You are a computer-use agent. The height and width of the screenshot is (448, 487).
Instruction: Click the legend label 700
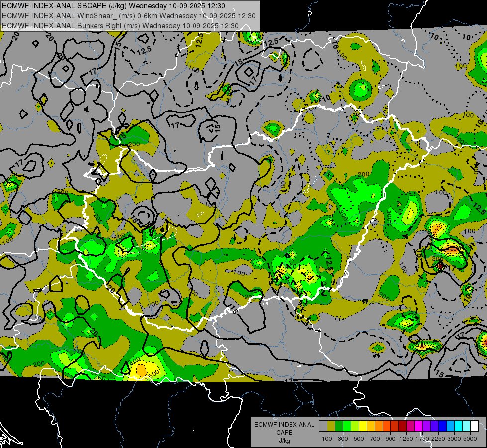375,439
